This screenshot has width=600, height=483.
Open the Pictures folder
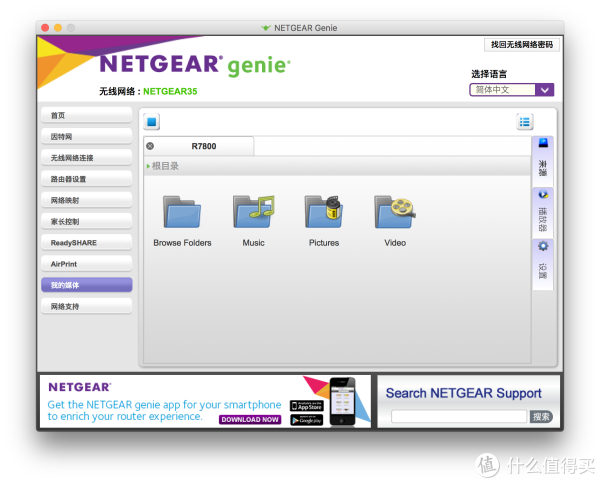pos(324,212)
